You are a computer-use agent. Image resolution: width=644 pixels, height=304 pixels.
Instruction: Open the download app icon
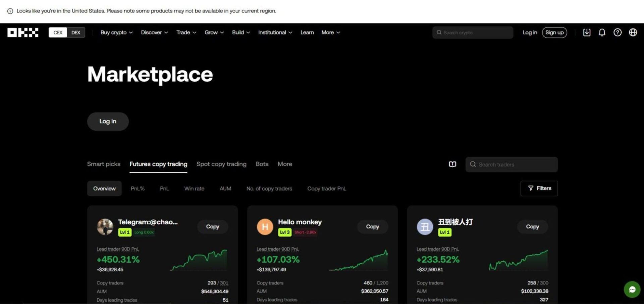click(x=587, y=33)
